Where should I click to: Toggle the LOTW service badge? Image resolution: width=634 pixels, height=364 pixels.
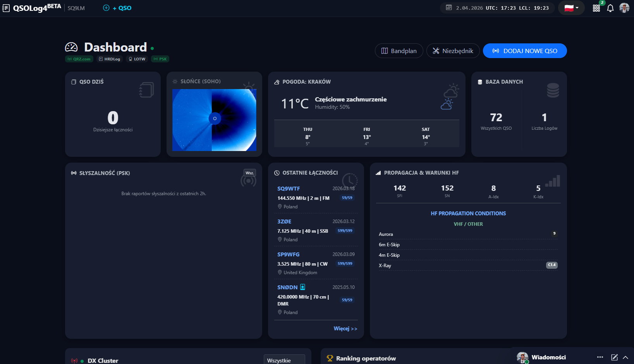pyautogui.click(x=137, y=59)
